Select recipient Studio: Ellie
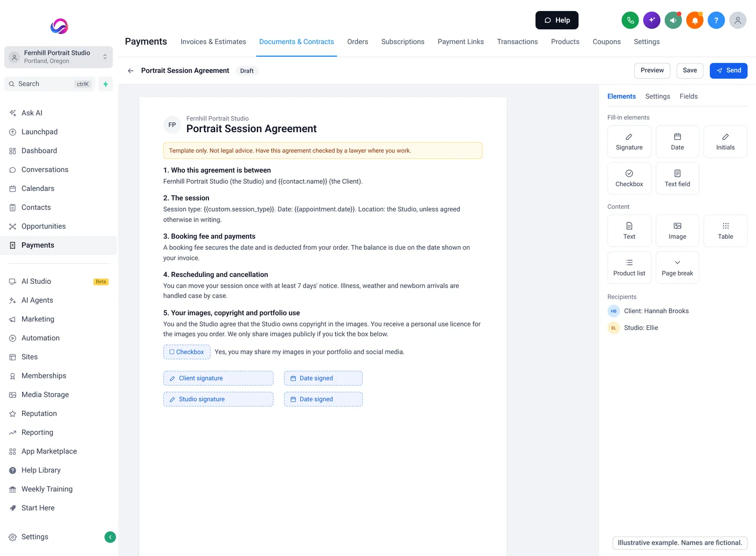 (633, 328)
